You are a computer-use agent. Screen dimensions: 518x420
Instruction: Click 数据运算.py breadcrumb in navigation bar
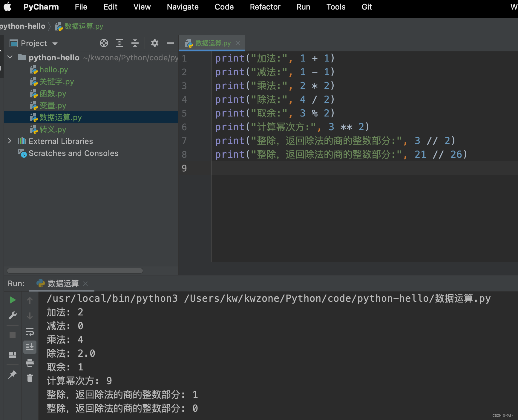click(79, 26)
